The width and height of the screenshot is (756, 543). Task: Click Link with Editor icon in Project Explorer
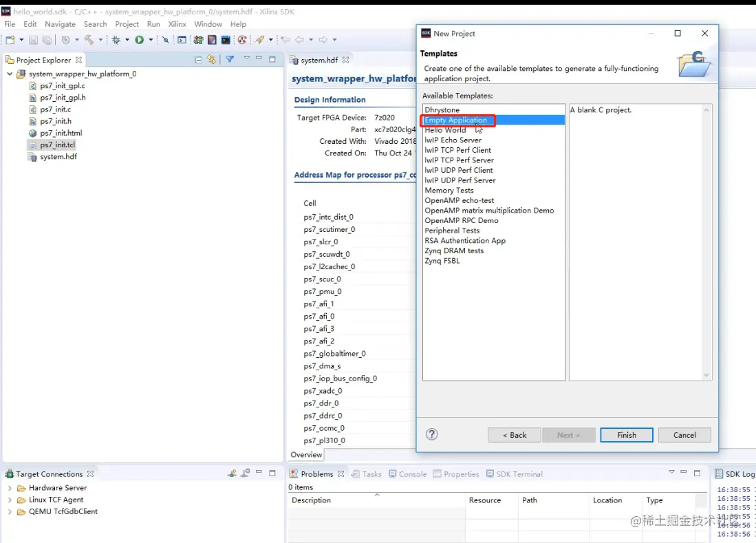pos(211,60)
